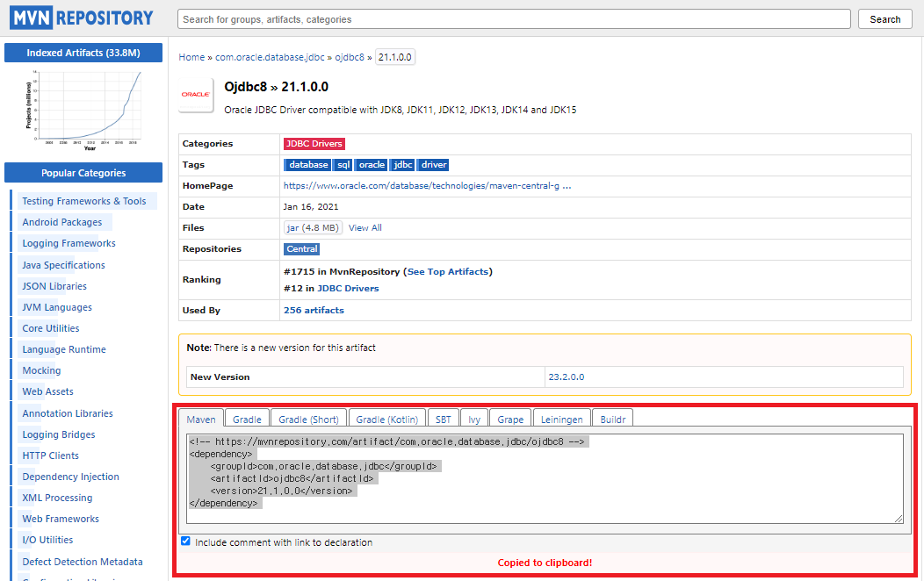The image size is (924, 581).
Task: Click View All files link
Action: (365, 228)
